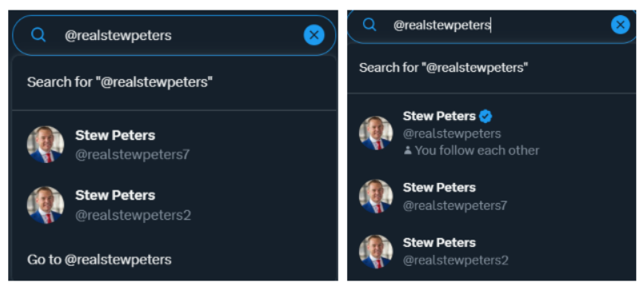Click the person icon beside 'You follow each other'
Screen dimensions: 644x290
click(x=407, y=150)
